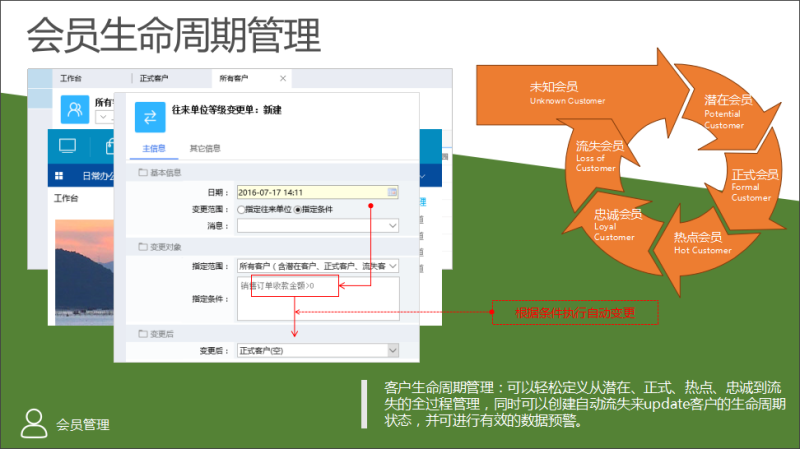Toggle the 变更后 section folder
Viewport: 800px width, 449px height.
click(x=143, y=333)
